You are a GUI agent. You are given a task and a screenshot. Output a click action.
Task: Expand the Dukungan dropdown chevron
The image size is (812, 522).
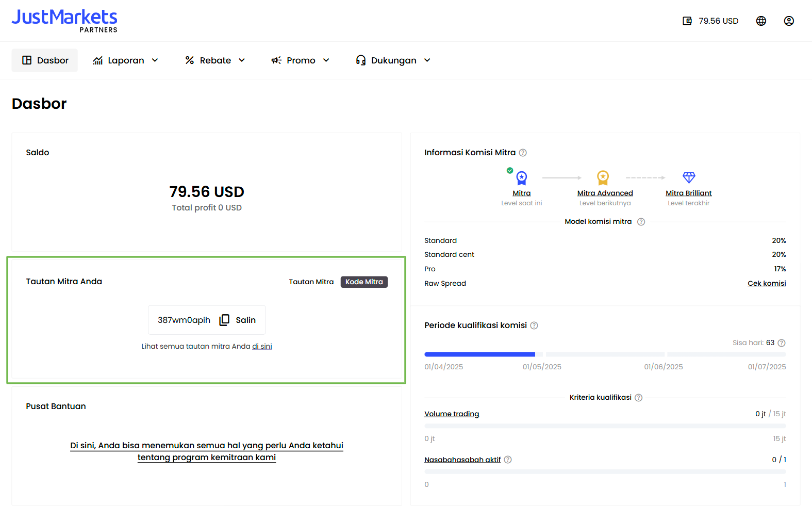(427, 60)
